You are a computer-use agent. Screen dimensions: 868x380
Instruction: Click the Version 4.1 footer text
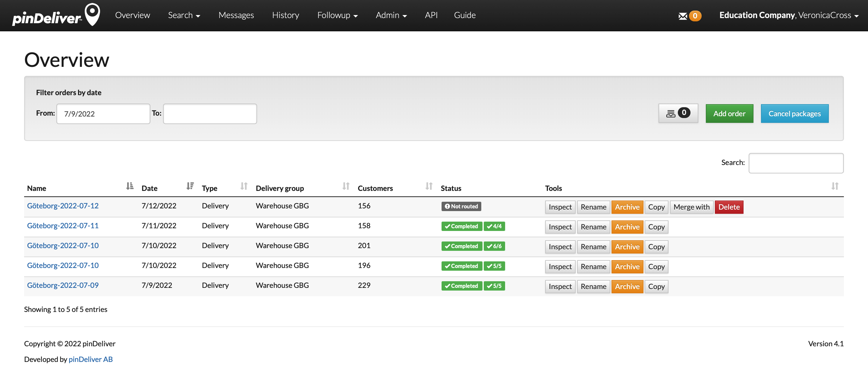[x=826, y=344]
